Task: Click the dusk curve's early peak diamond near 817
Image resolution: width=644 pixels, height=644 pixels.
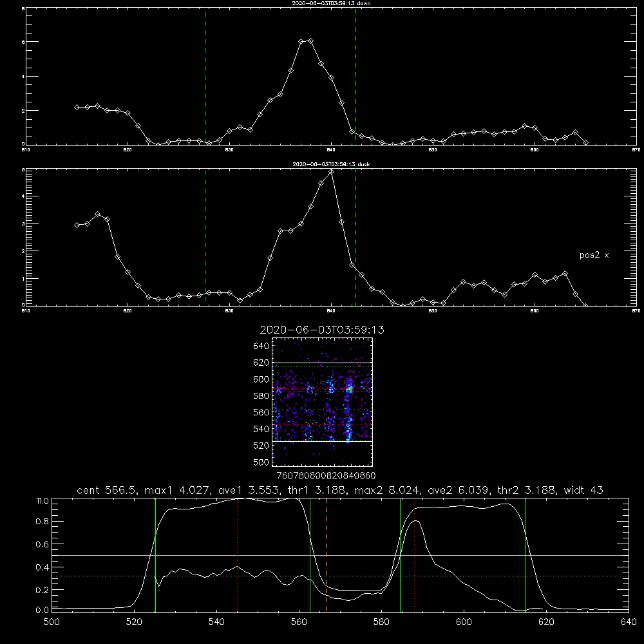Action: point(97,214)
